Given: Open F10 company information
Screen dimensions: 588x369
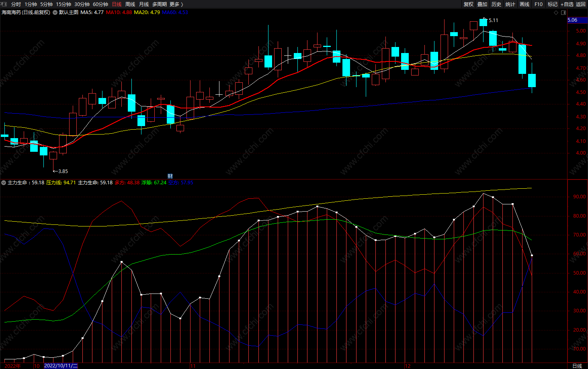Looking at the screenshot, I should pos(539,4).
